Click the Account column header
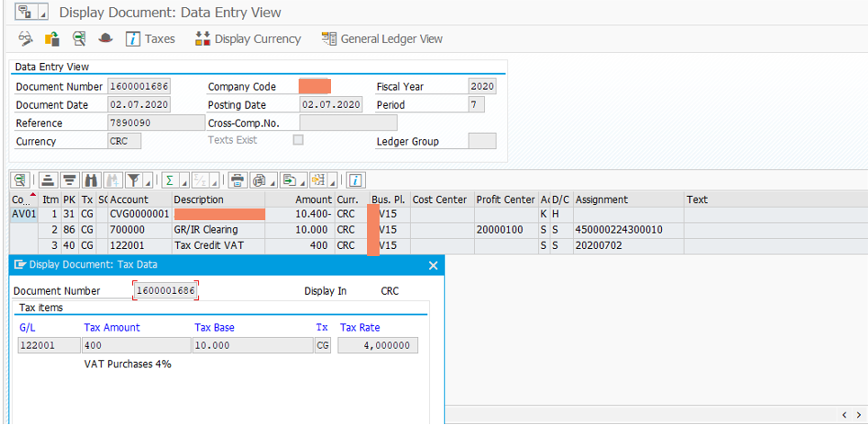The image size is (868, 425). tap(140, 199)
